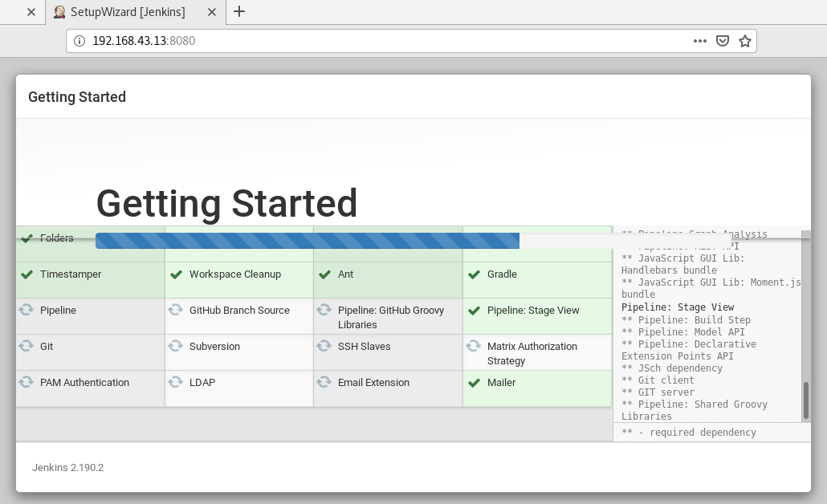Click the Jenkins 2.190.2 version text
This screenshot has height=504, width=827.
pos(68,468)
